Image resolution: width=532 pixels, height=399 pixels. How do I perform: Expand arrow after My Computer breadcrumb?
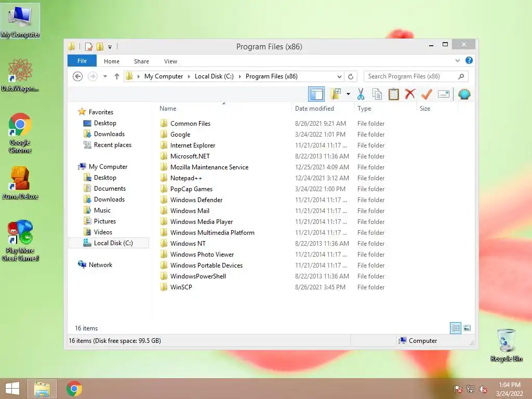[189, 76]
